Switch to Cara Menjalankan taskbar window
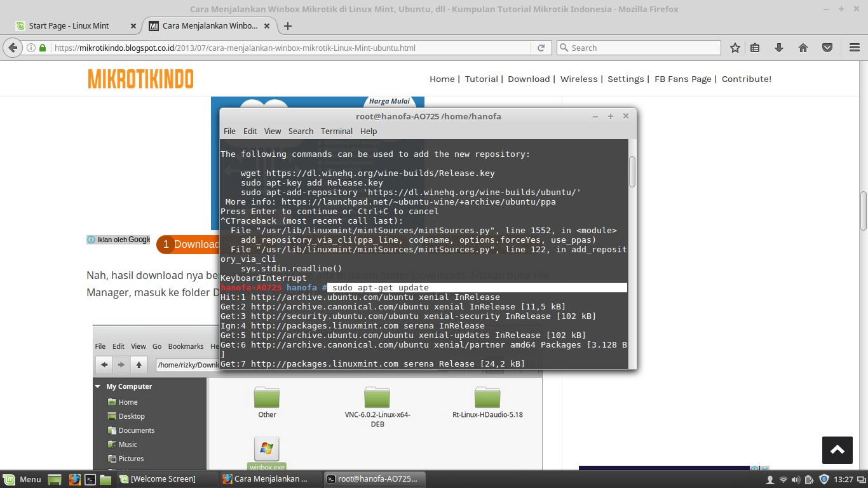 pos(269,479)
